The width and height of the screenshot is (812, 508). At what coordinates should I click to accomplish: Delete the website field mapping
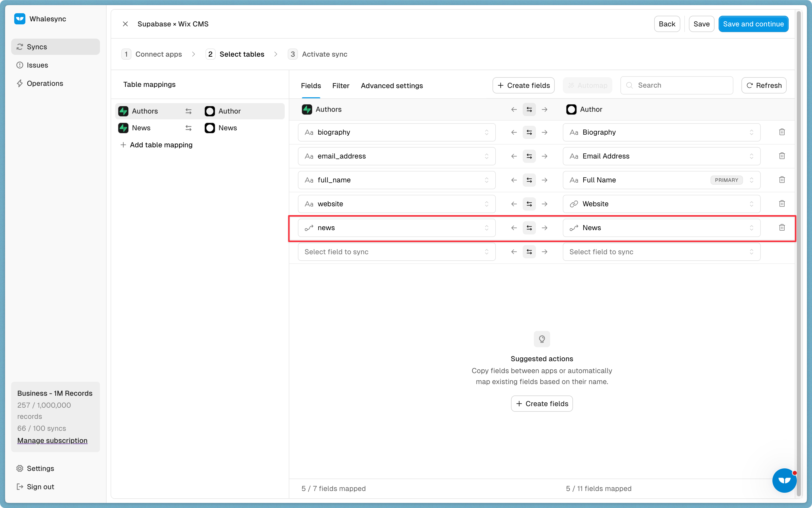pyautogui.click(x=782, y=204)
